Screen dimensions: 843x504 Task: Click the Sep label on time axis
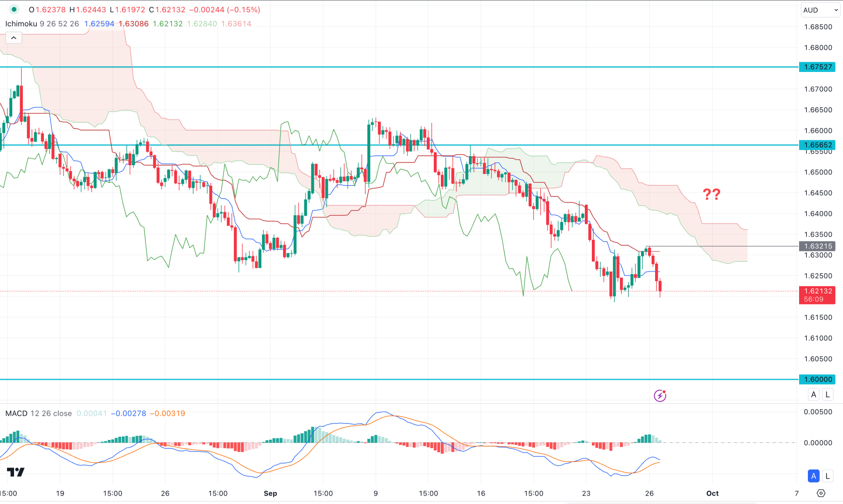pos(270,493)
